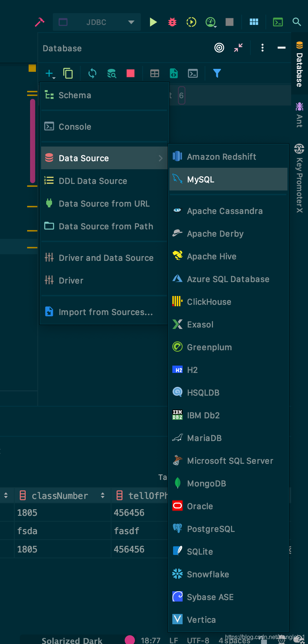Stop the running process in main toolbar
Image resolution: width=308 pixels, height=644 pixels.
point(230,22)
